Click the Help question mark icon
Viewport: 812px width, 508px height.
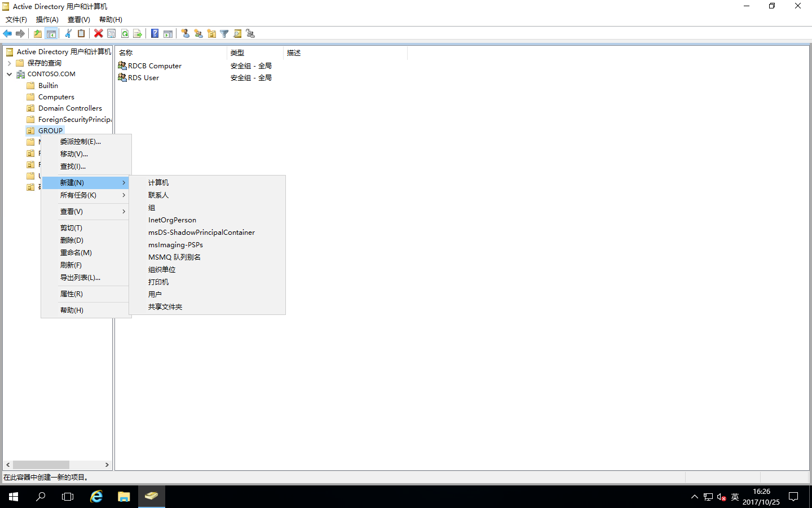(155, 34)
